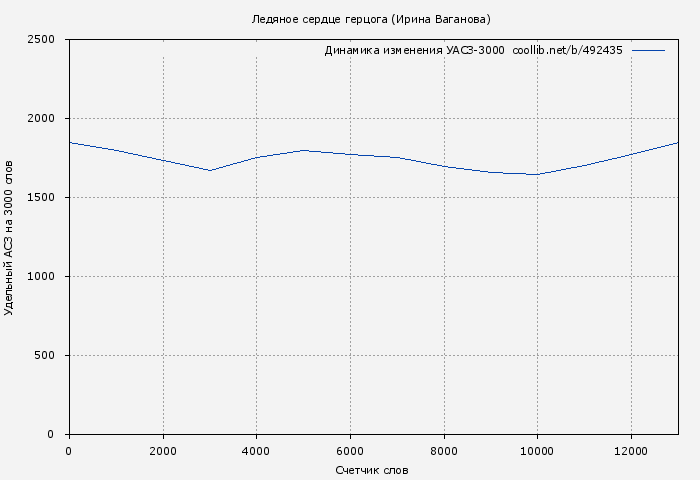The image size is (700, 480).
Task: Click the 8000 tick label on X-axis
Action: point(443,451)
